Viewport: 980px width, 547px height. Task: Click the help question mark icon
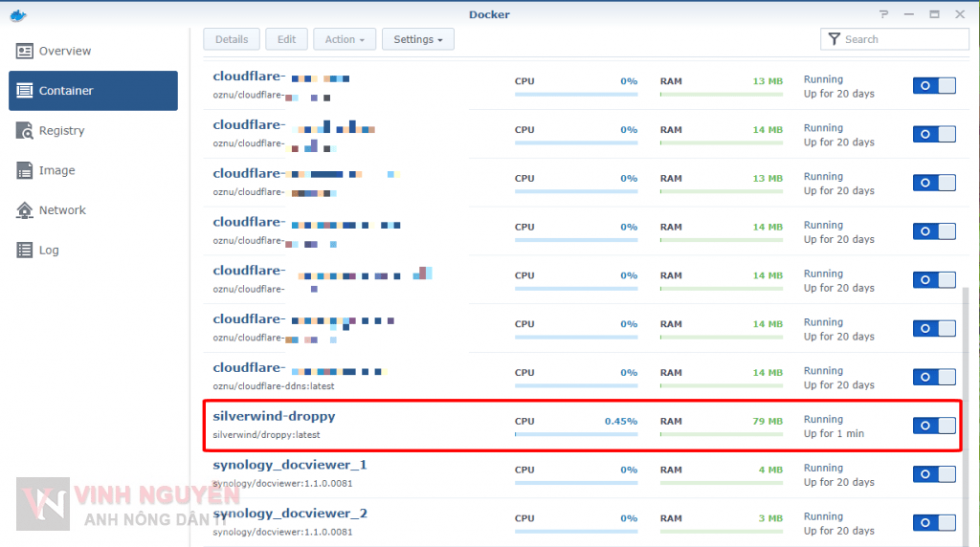tap(883, 14)
